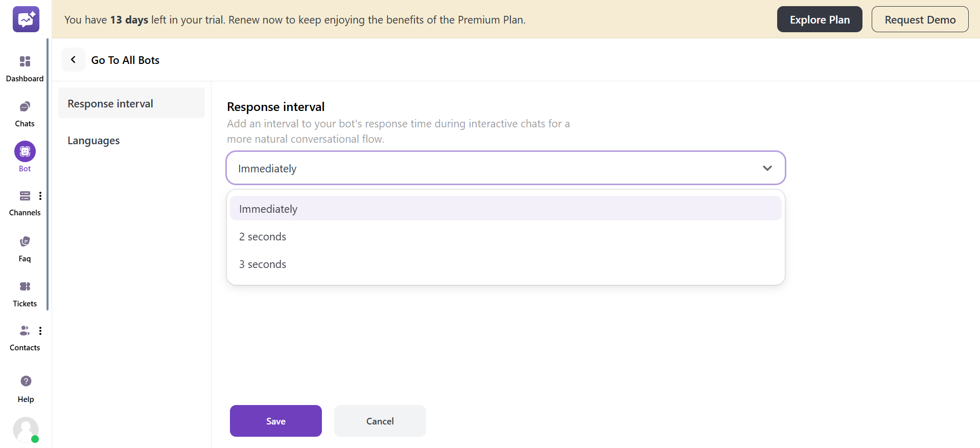Expand the Contacts three-dot menu
This screenshot has height=448, width=980.
tap(40, 331)
